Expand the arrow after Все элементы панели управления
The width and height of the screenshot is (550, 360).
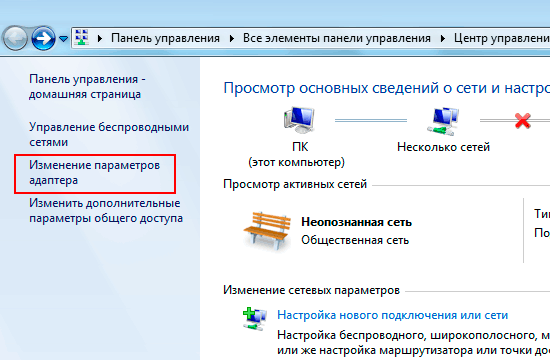443,38
